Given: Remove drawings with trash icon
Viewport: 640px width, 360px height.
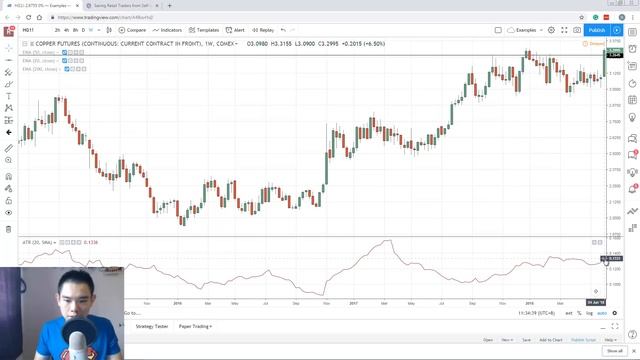Looking at the screenshot, I should (x=9, y=229).
